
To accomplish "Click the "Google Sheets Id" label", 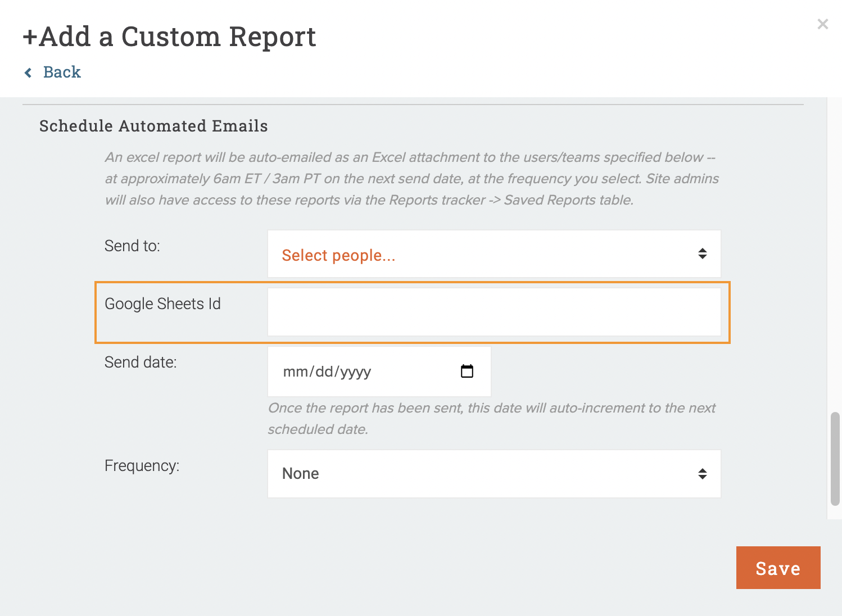I will tap(162, 304).
